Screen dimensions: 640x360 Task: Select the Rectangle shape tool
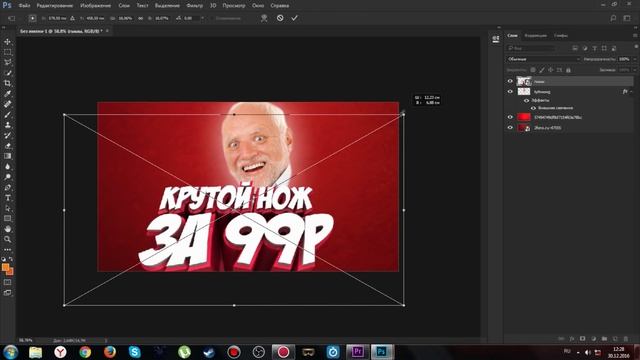tap(7, 218)
